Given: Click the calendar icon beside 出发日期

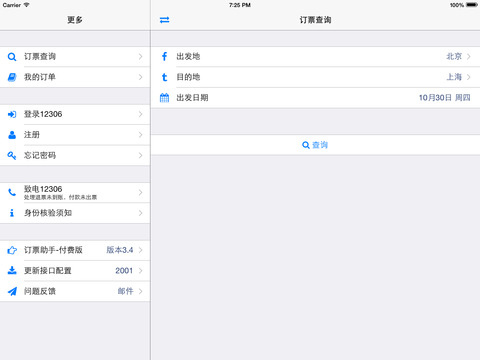Looking at the screenshot, I should (164, 98).
